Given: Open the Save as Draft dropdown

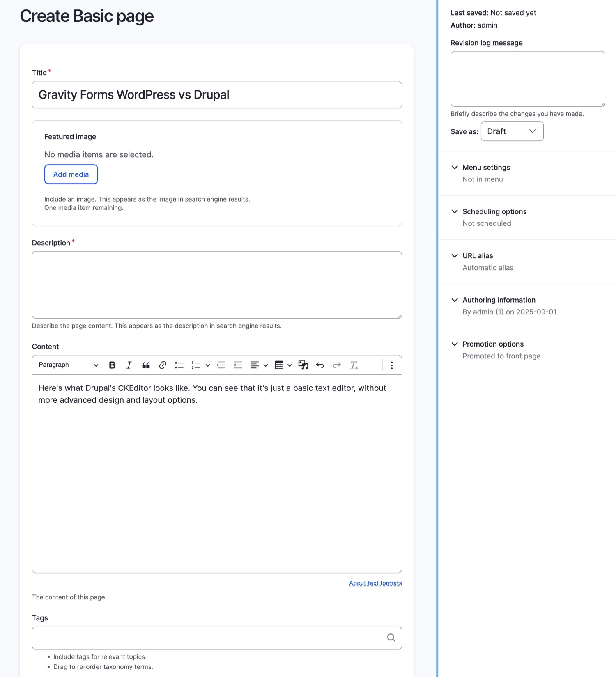Looking at the screenshot, I should (x=512, y=131).
